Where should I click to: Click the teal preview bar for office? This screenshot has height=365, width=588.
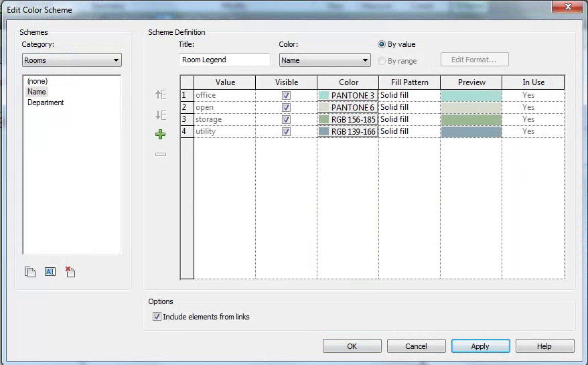(471, 95)
